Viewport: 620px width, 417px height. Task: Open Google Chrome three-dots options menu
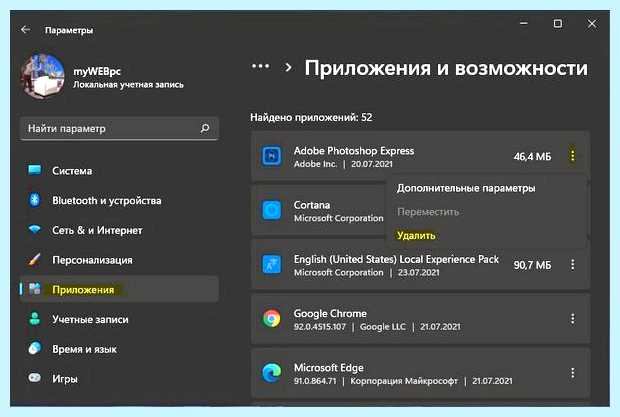pyautogui.click(x=572, y=319)
